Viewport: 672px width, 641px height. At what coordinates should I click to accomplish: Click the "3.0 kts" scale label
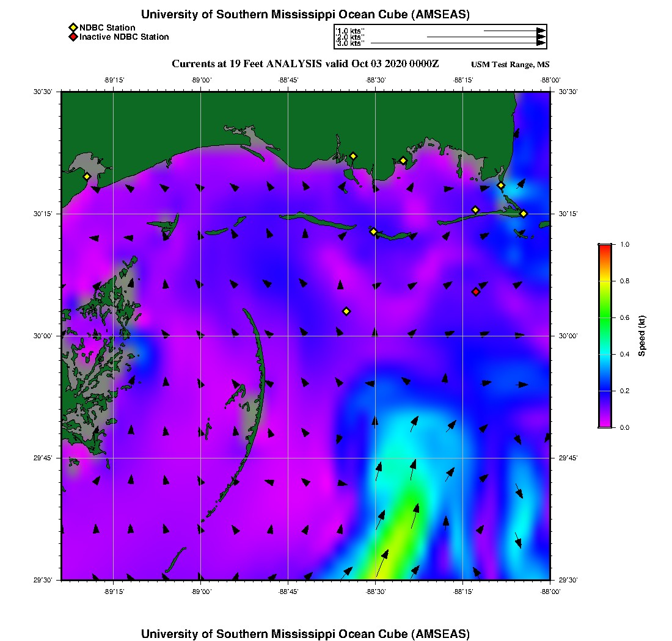pos(351,43)
